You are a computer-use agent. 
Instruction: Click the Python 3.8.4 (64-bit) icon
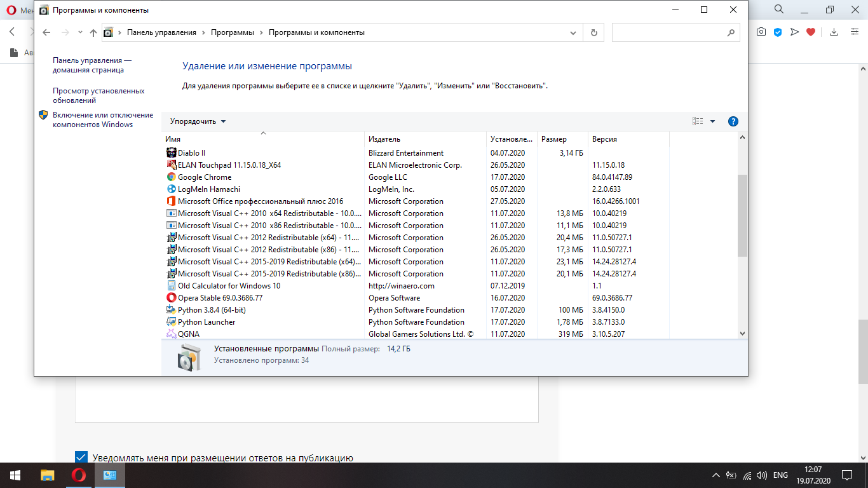pyautogui.click(x=172, y=309)
